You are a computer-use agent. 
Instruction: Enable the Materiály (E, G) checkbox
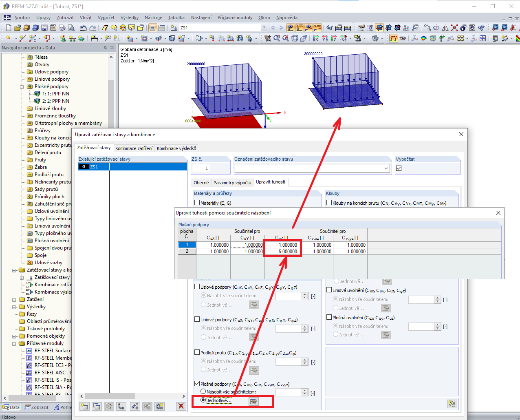[x=197, y=203]
